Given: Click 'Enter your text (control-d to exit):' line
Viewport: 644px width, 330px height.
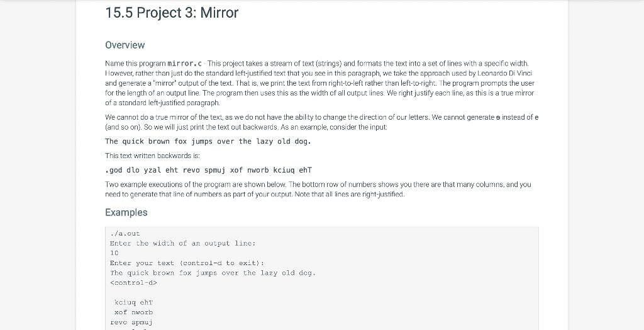Looking at the screenshot, I should (187, 263).
